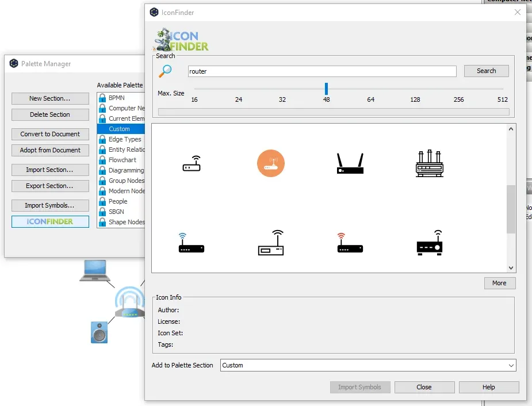Select Computer Network palette entry
The image size is (532, 406).
click(121, 108)
